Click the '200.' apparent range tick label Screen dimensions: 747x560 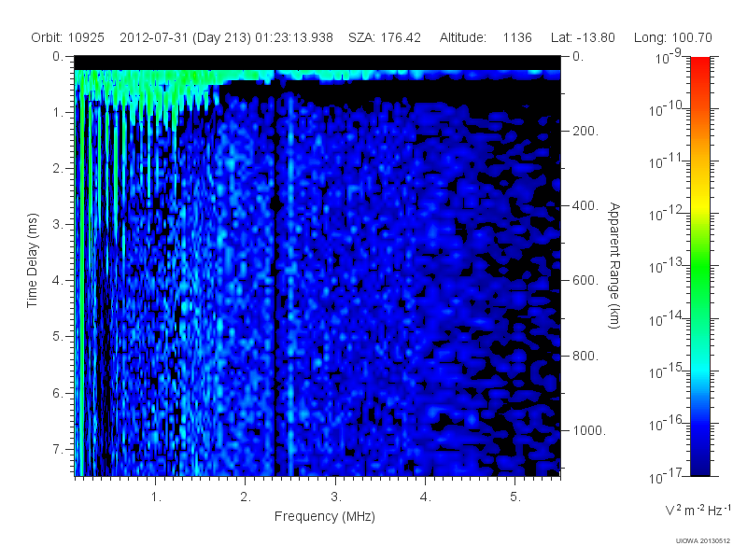coord(585,131)
